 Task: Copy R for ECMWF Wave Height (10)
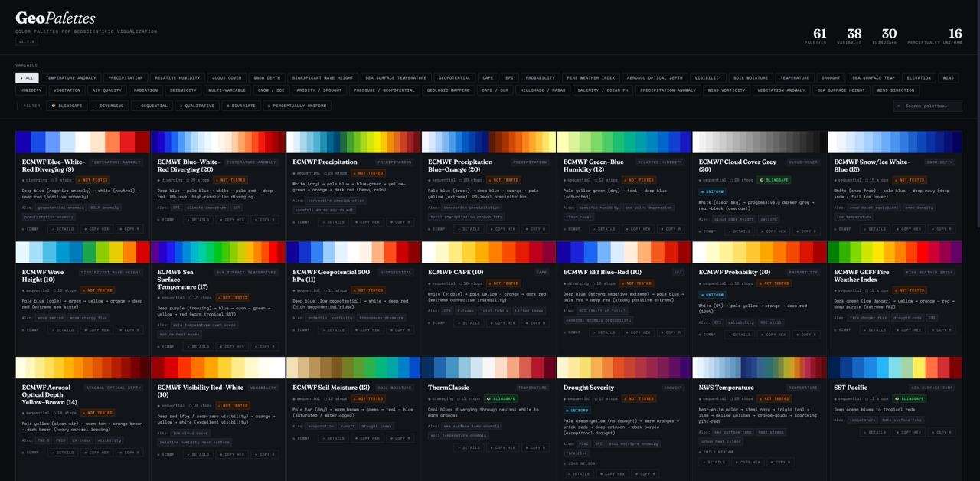(x=130, y=330)
